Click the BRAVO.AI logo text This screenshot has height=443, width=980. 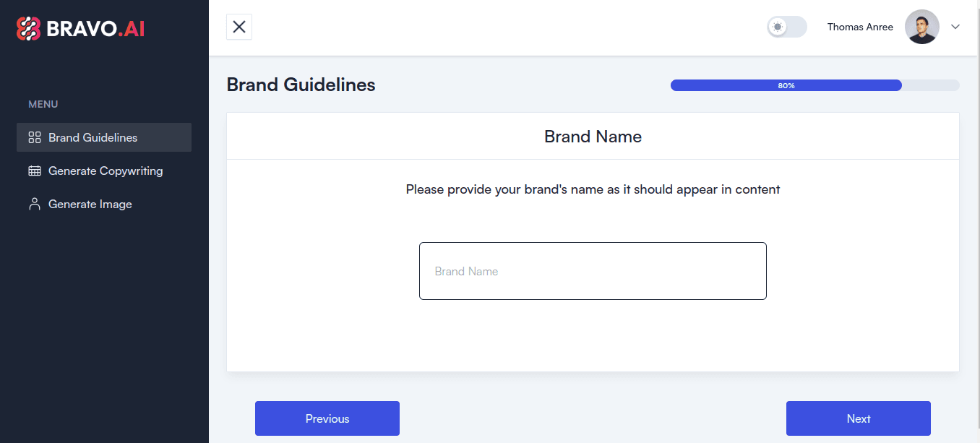click(95, 29)
